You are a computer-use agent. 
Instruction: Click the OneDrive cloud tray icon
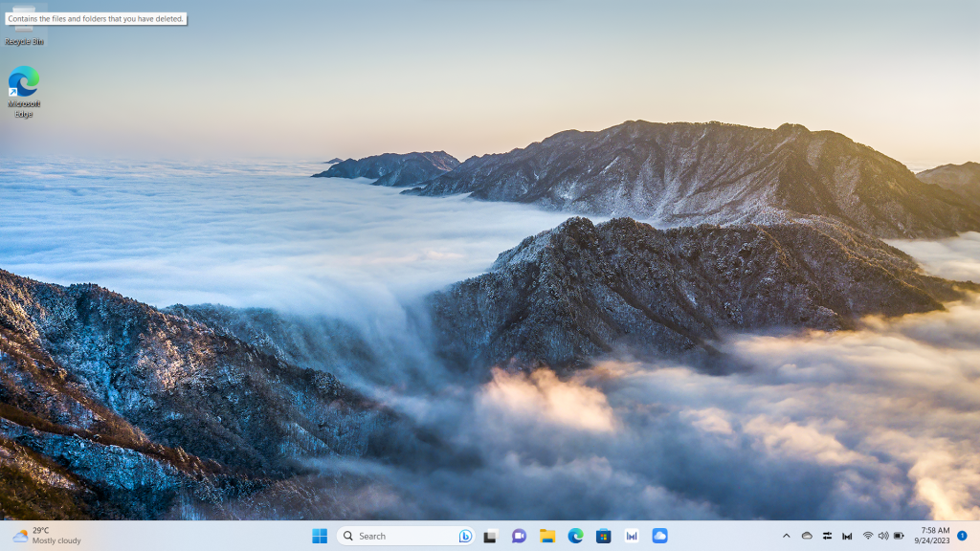click(x=807, y=536)
